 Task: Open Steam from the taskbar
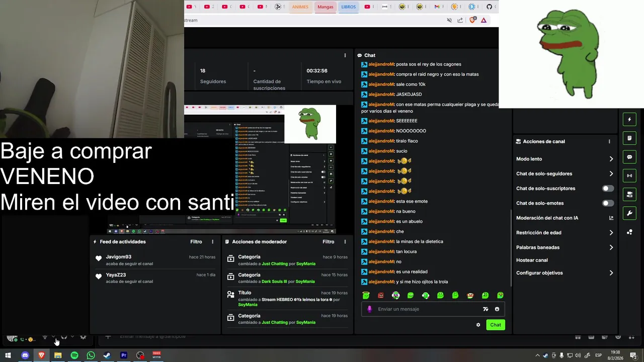pos(107,355)
